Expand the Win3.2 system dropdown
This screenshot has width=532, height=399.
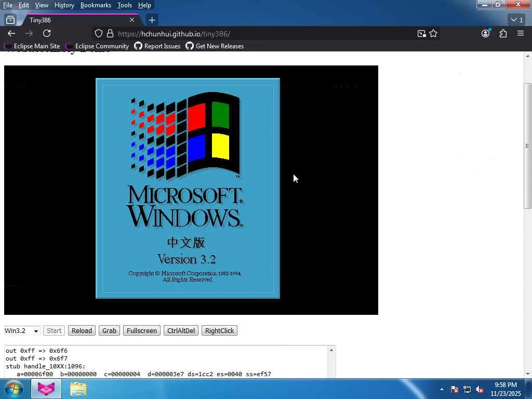(x=22, y=331)
